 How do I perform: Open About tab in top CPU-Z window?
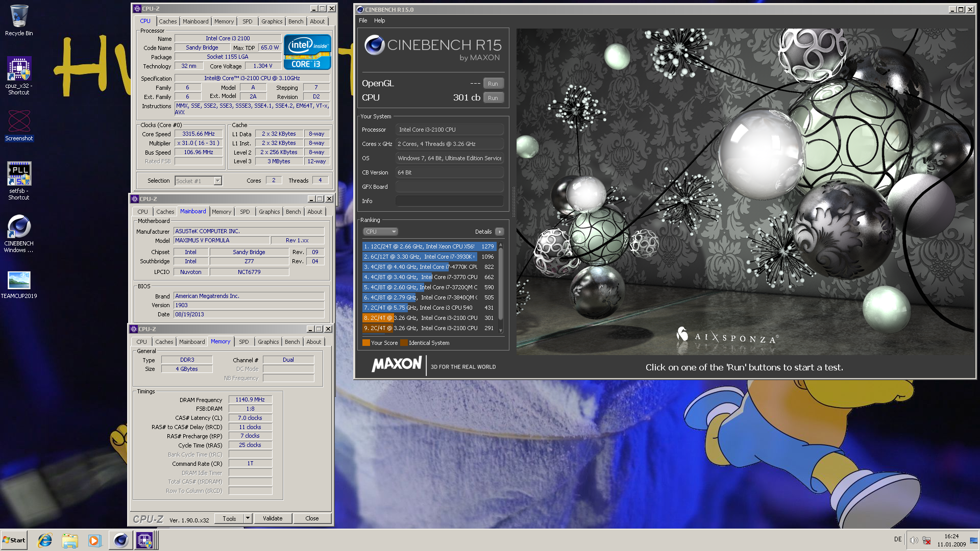coord(317,21)
